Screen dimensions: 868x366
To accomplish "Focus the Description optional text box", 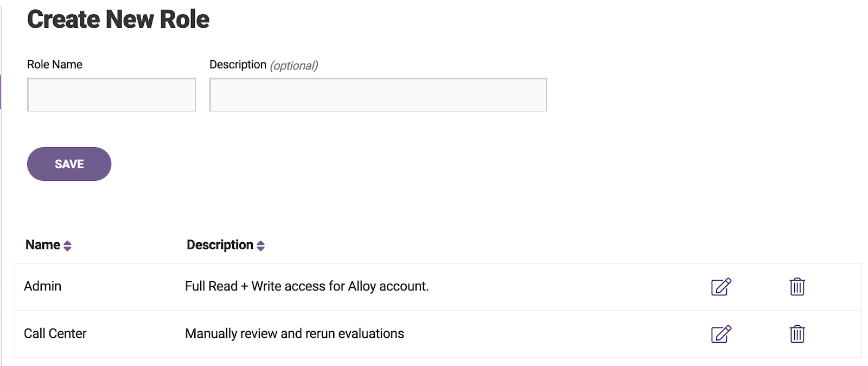I will (378, 95).
